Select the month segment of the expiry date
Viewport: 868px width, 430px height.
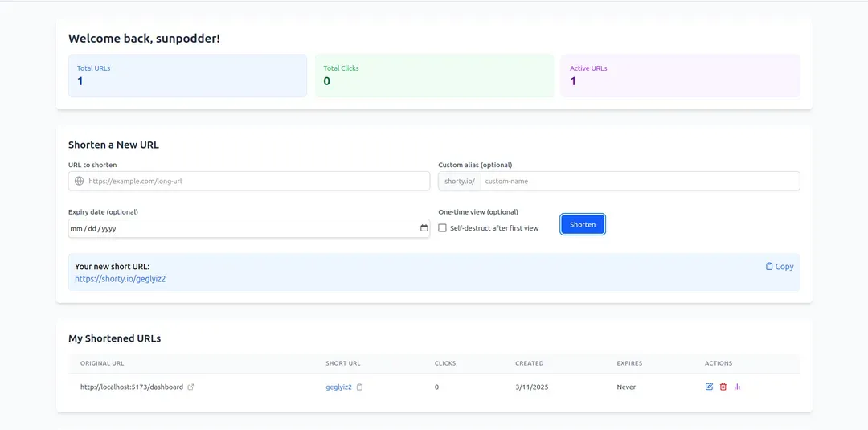(x=77, y=229)
